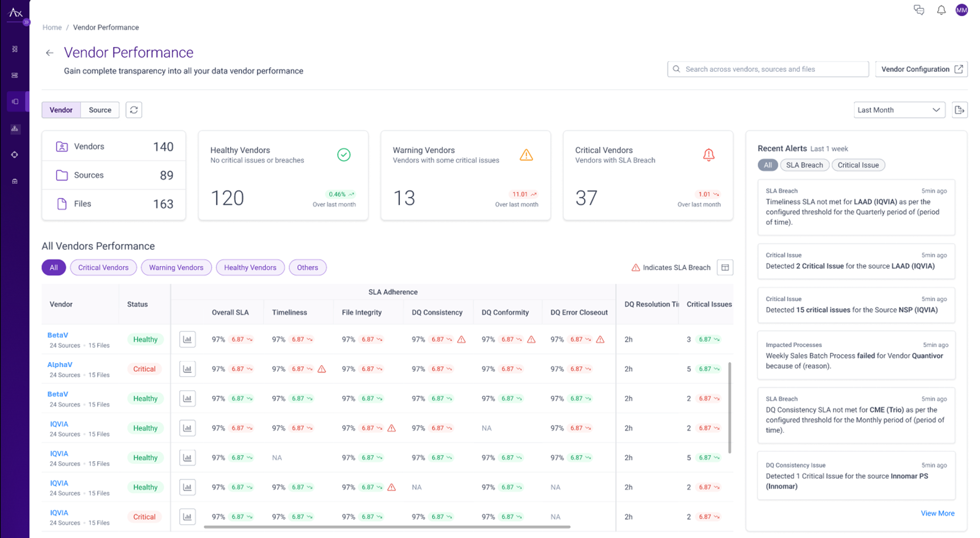Viewport: 980px width, 538px height.
Task: Switch to the Source view toggle
Action: coord(100,110)
